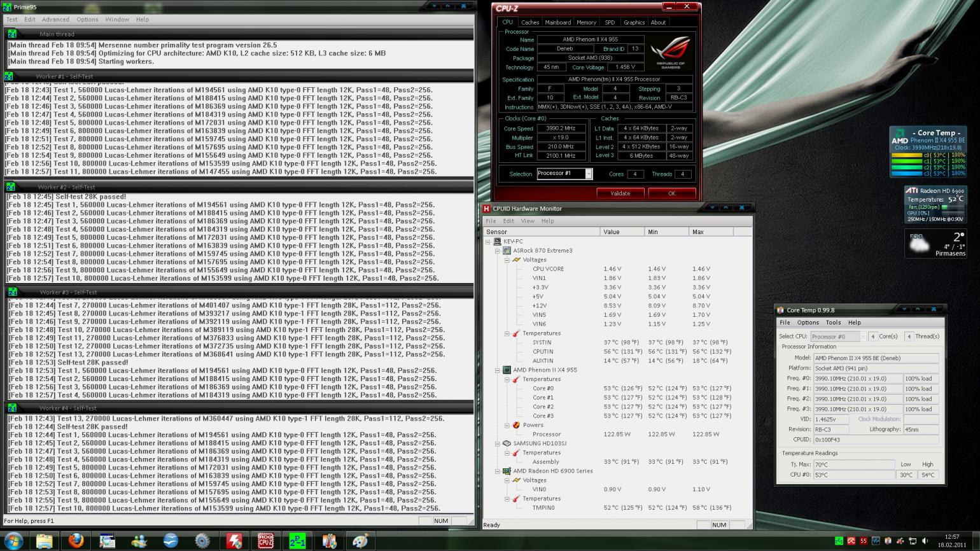Screen dimensions: 980x551
Task: Switch to the ROG CPU-Z taskbar icon
Action: pyautogui.click(x=265, y=541)
